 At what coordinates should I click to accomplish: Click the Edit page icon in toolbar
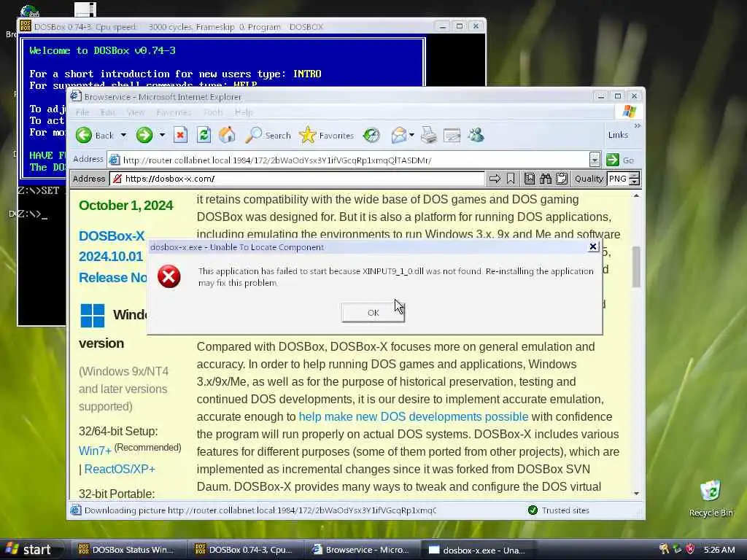point(452,135)
